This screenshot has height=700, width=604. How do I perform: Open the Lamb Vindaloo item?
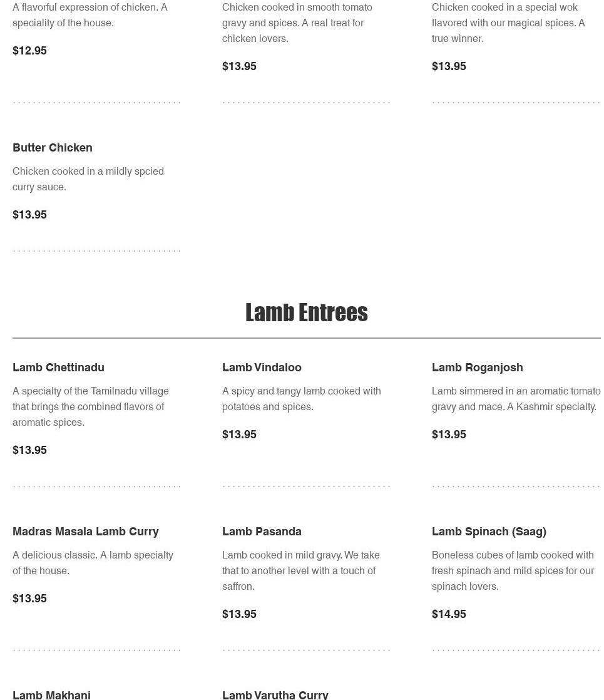coord(262,368)
